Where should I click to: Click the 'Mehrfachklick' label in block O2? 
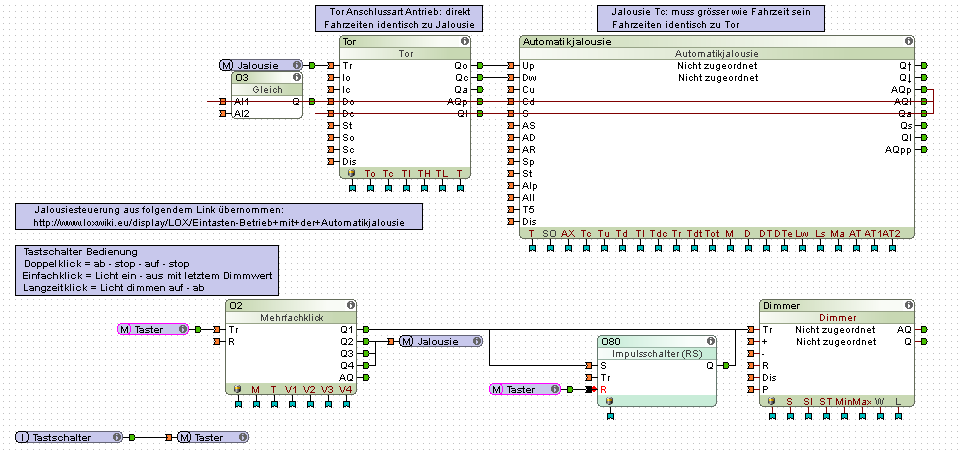290,317
